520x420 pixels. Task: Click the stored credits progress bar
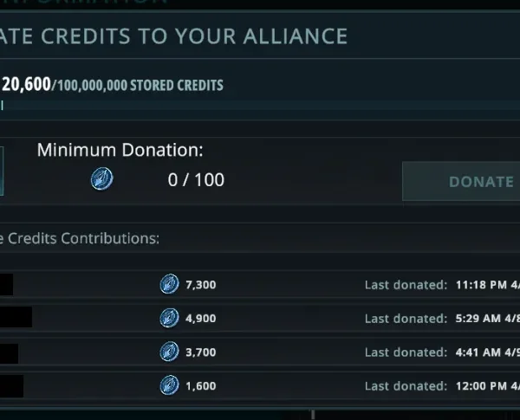point(2,106)
